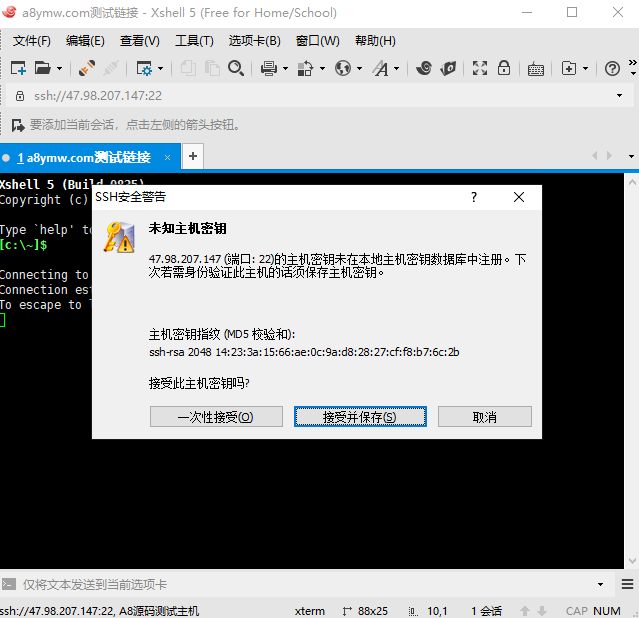
Task: Click 取消 button in SSH warning
Action: [x=485, y=417]
